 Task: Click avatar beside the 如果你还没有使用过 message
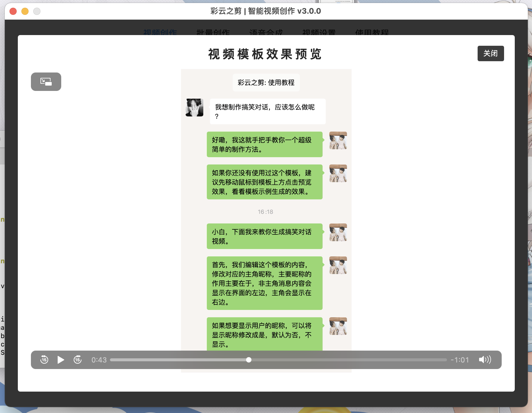pyautogui.click(x=338, y=173)
